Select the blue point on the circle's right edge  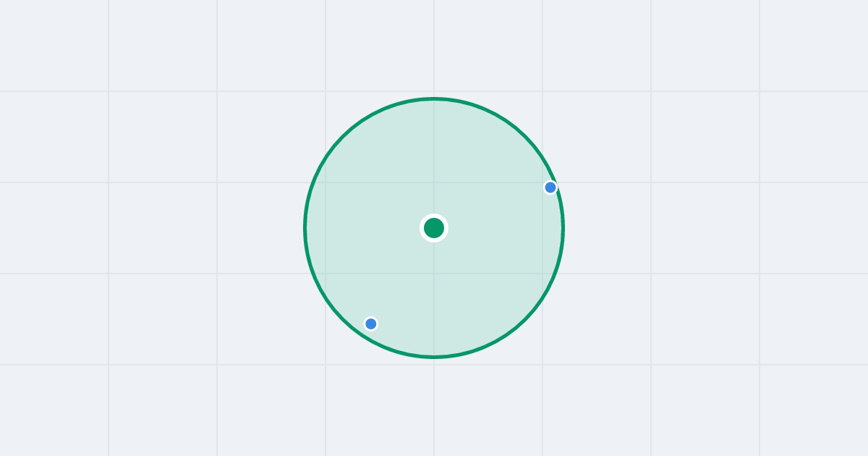(550, 187)
